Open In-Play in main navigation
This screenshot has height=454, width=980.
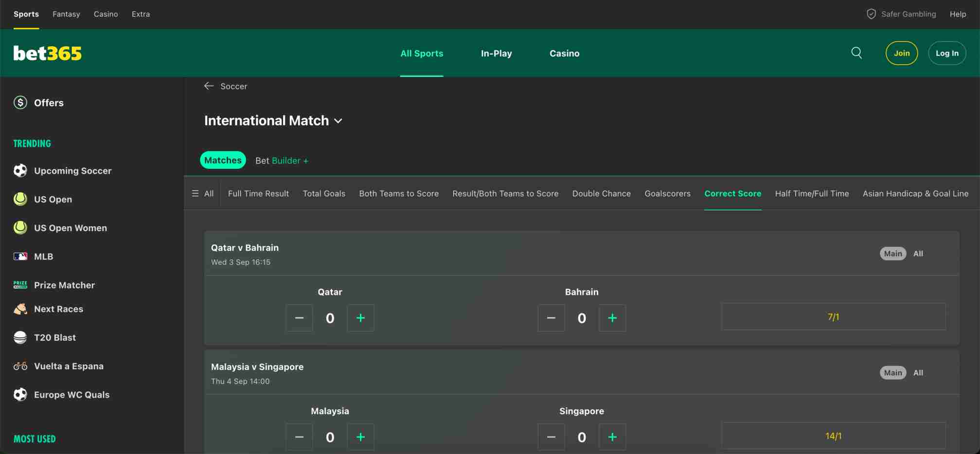(x=496, y=54)
